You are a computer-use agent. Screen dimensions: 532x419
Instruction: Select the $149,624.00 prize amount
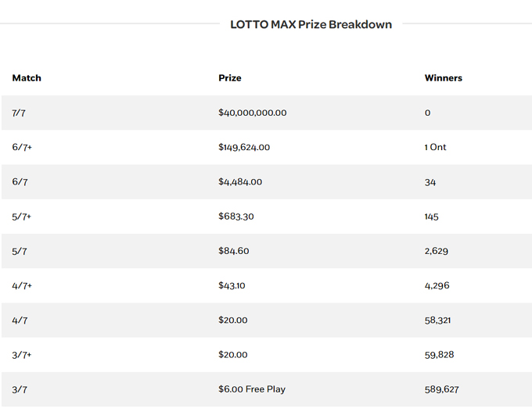pos(244,147)
